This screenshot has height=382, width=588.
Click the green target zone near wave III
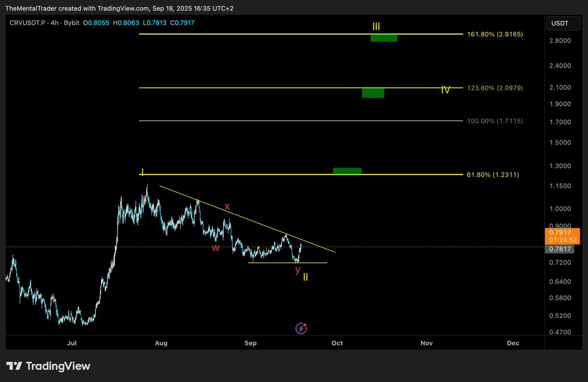[x=384, y=38]
